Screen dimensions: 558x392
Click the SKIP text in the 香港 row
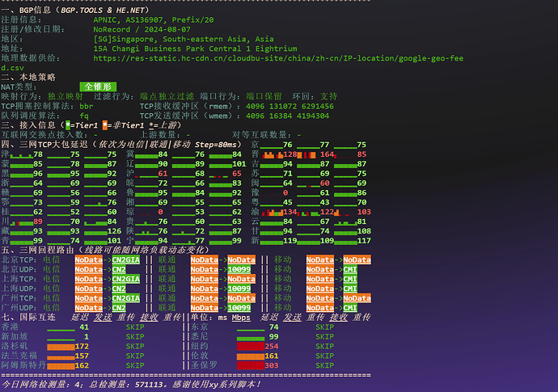(x=135, y=327)
